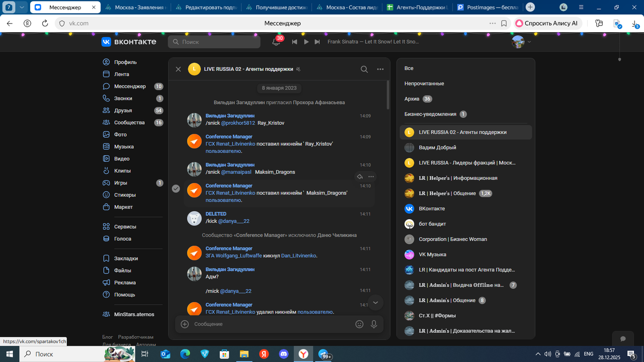Open LR Helper's Информационная chat
Screen dimensions: 644x362
(466, 178)
